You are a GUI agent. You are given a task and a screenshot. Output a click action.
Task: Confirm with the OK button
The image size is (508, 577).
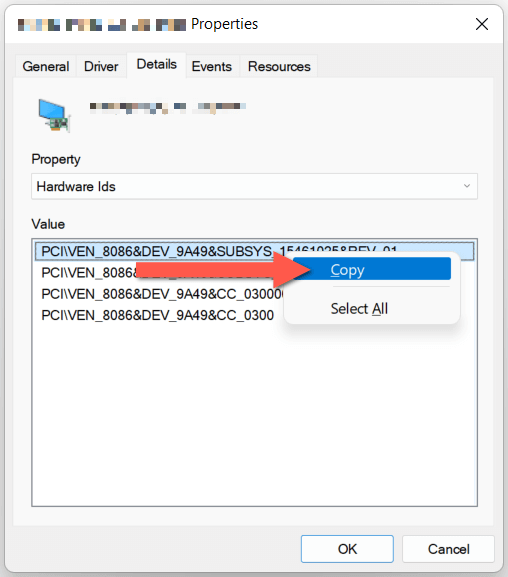(x=347, y=549)
